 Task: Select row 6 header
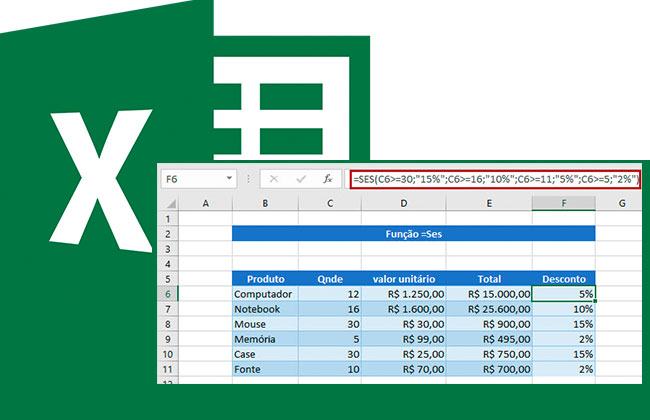(x=168, y=294)
